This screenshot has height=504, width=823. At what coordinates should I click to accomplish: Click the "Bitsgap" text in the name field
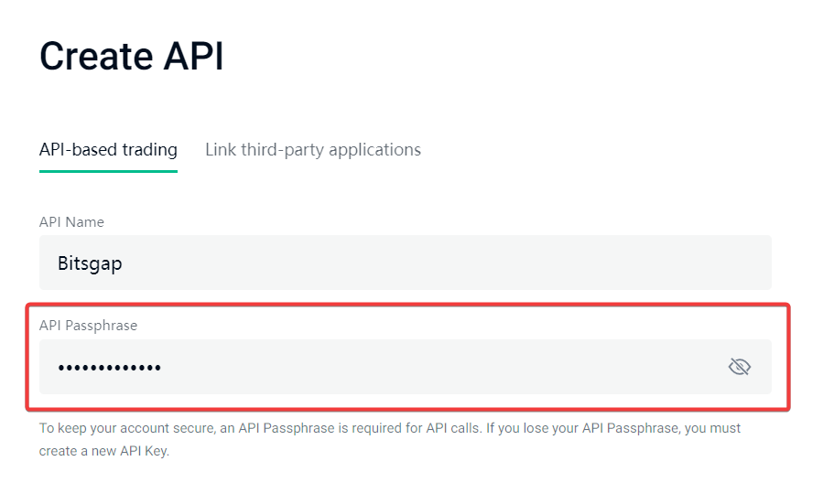pyautogui.click(x=90, y=263)
